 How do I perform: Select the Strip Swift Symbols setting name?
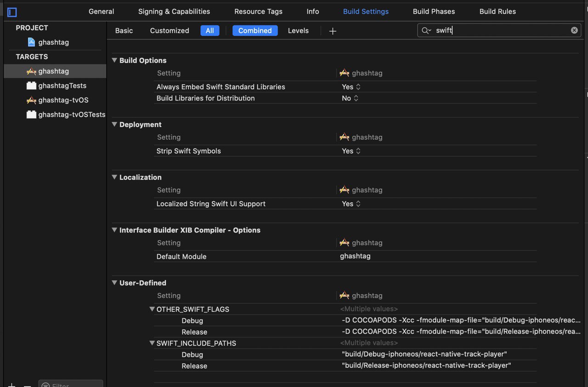(189, 151)
